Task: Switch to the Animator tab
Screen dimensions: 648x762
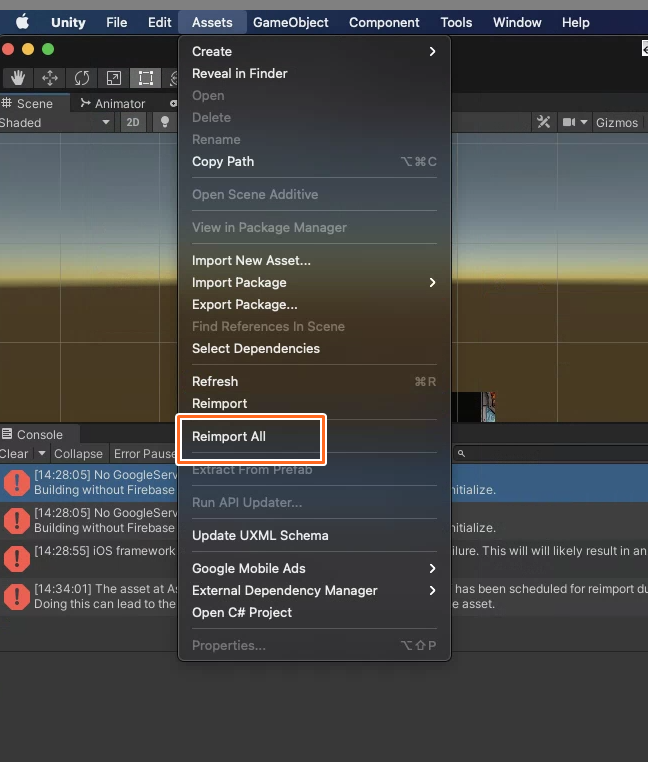Action: click(x=113, y=104)
